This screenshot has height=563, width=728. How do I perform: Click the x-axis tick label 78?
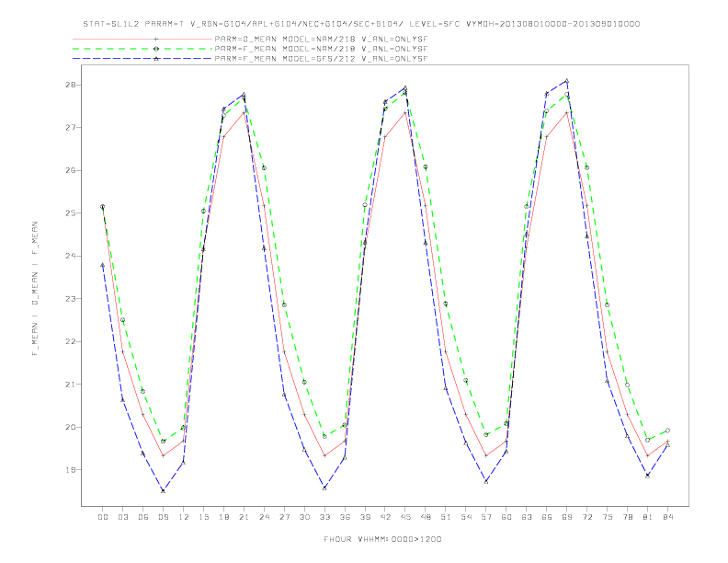[628, 517]
